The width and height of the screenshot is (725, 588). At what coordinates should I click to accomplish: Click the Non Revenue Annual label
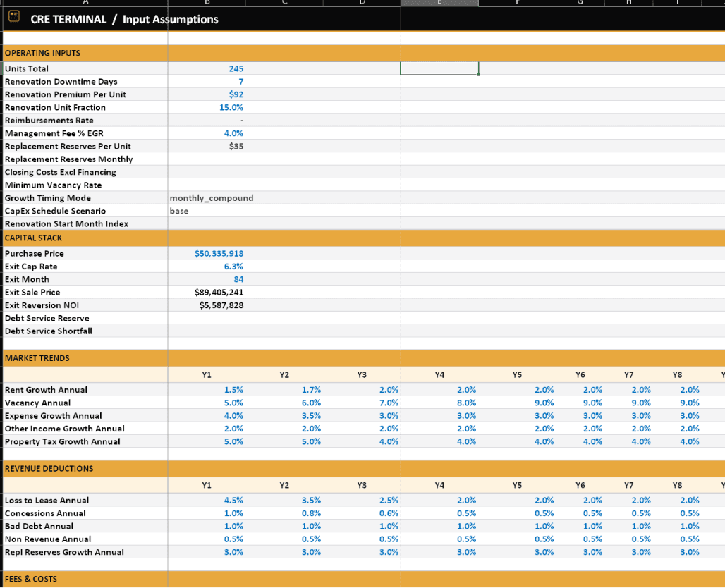point(48,539)
